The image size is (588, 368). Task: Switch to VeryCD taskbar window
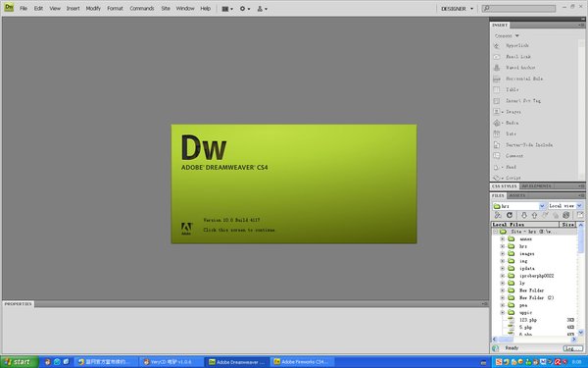pyautogui.click(x=171, y=362)
